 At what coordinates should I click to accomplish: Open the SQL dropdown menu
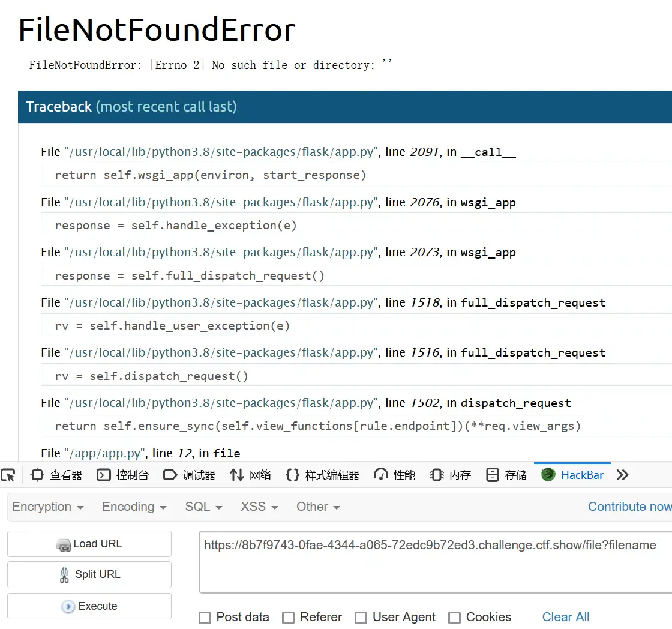click(x=203, y=507)
